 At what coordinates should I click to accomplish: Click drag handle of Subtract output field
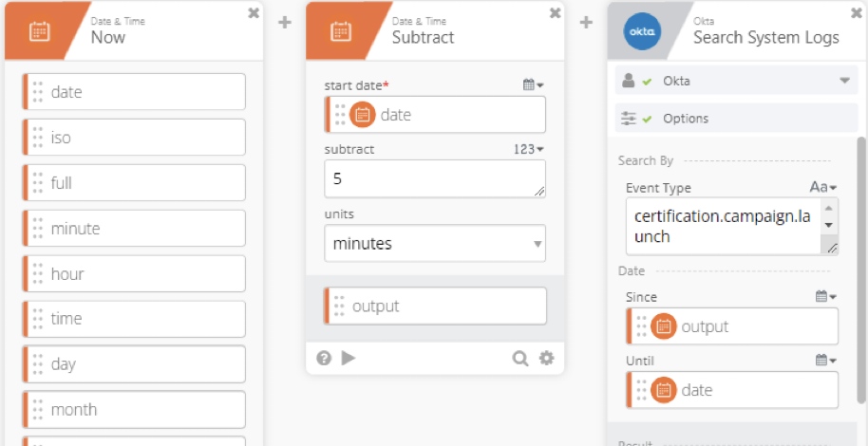point(339,306)
